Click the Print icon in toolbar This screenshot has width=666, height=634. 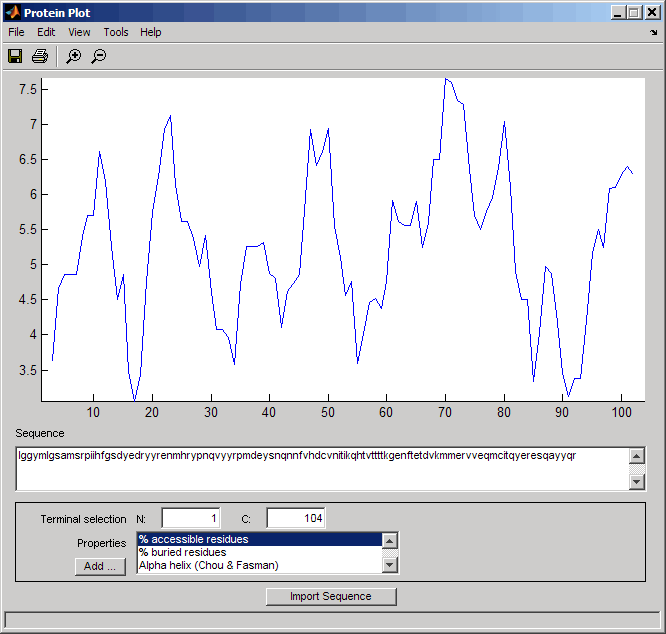[40, 56]
